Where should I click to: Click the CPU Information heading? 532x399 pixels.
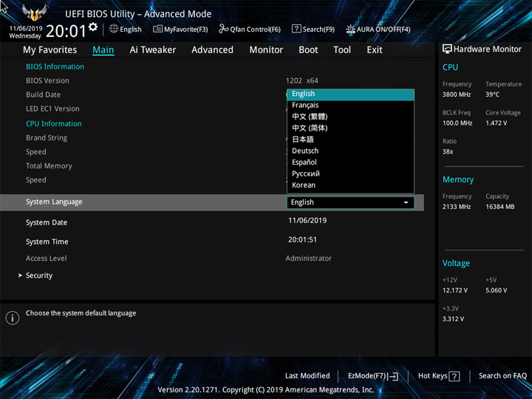click(54, 124)
